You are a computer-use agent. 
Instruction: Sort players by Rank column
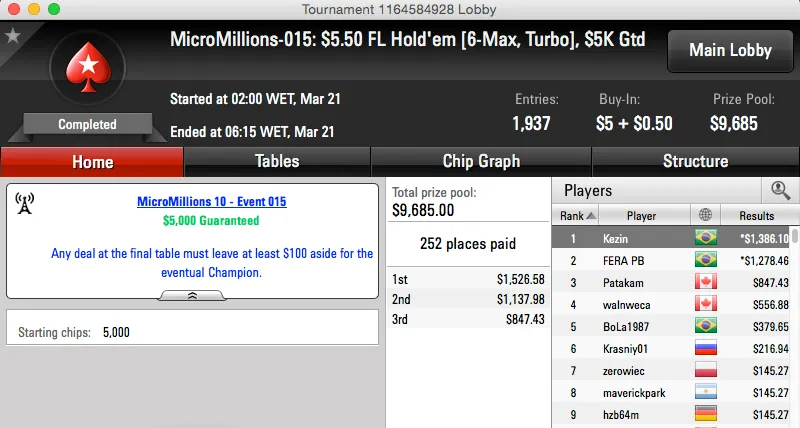576,215
